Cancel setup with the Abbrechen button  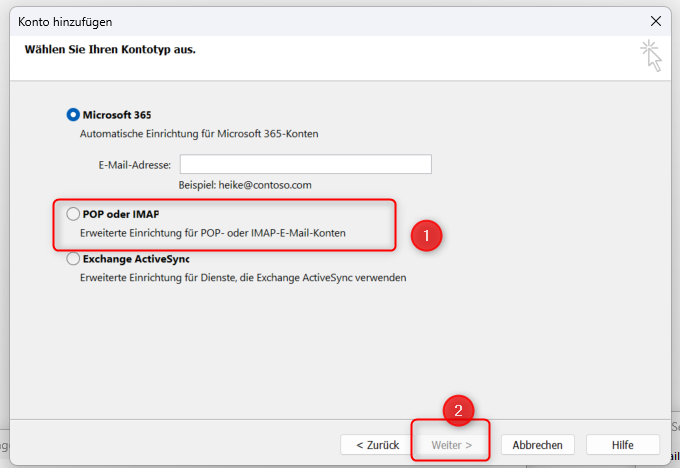[x=537, y=445]
